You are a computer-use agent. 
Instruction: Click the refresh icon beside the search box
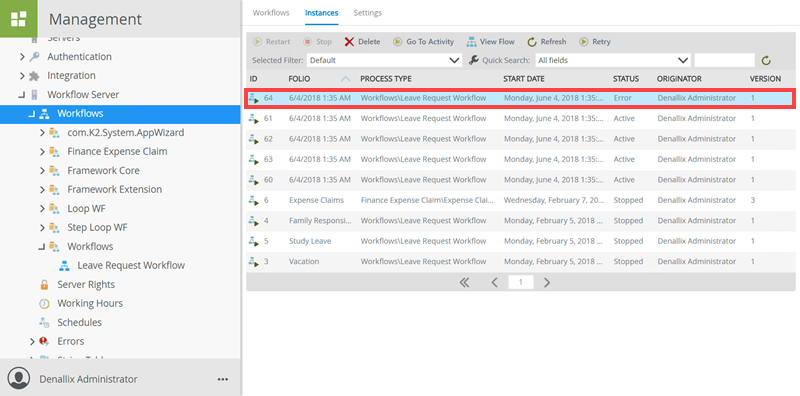click(x=766, y=61)
